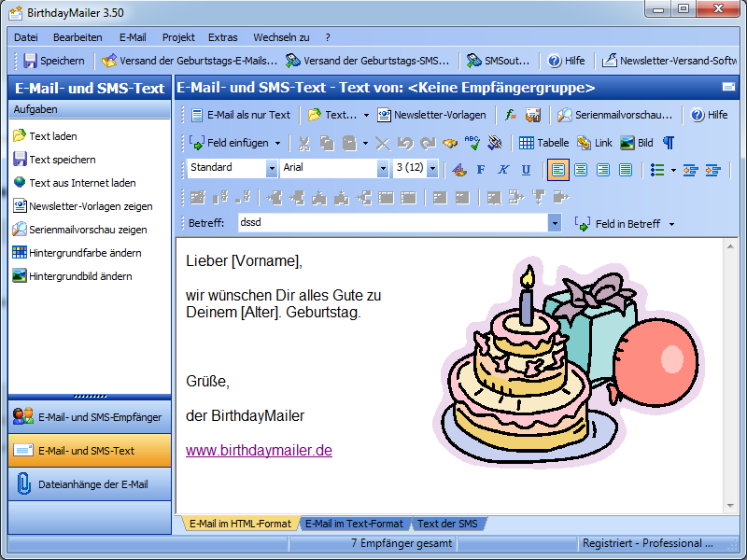
Task: Open the Betreff history dropdown
Action: coord(554,223)
